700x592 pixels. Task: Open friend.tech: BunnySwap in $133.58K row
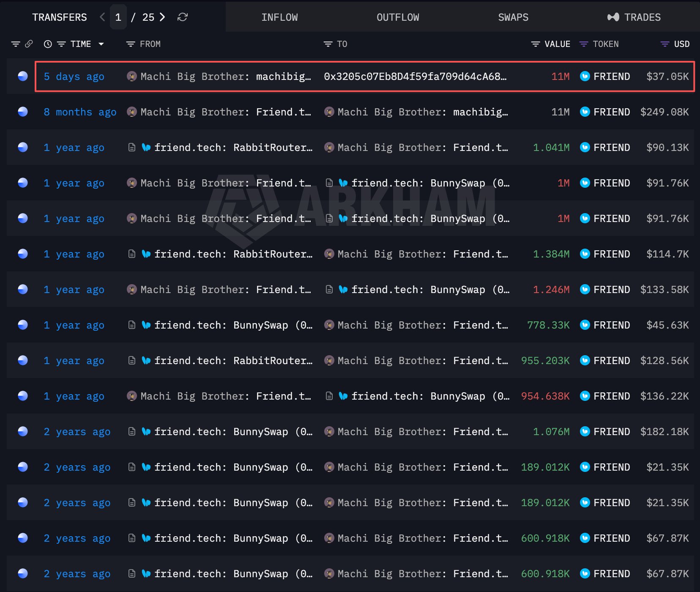pyautogui.click(x=430, y=290)
